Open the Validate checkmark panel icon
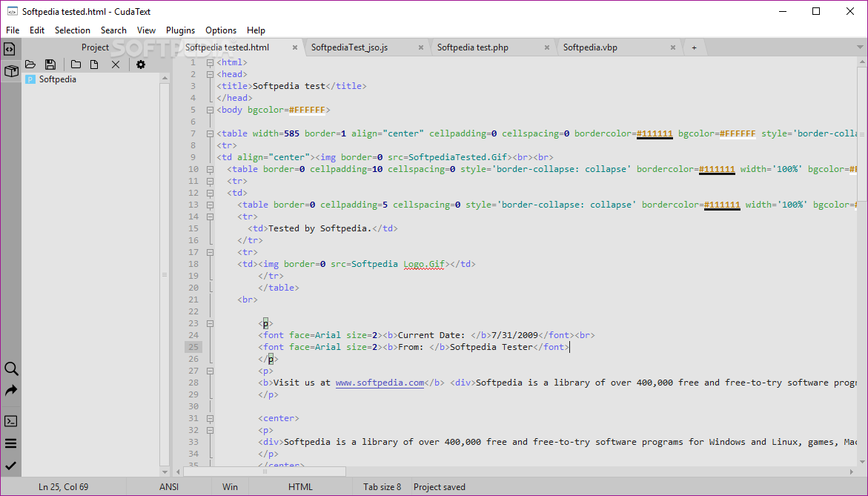 11,466
